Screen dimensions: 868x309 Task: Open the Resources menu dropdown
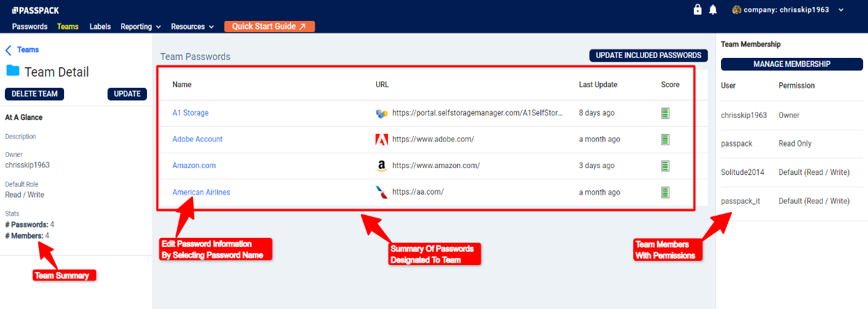pyautogui.click(x=193, y=27)
